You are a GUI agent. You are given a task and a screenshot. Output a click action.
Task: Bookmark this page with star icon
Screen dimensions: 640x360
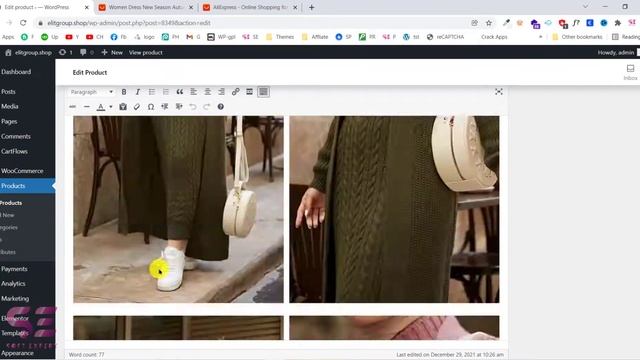point(489,23)
